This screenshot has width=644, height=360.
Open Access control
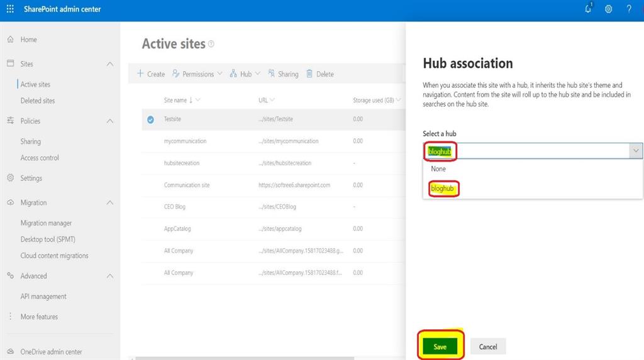(40, 158)
